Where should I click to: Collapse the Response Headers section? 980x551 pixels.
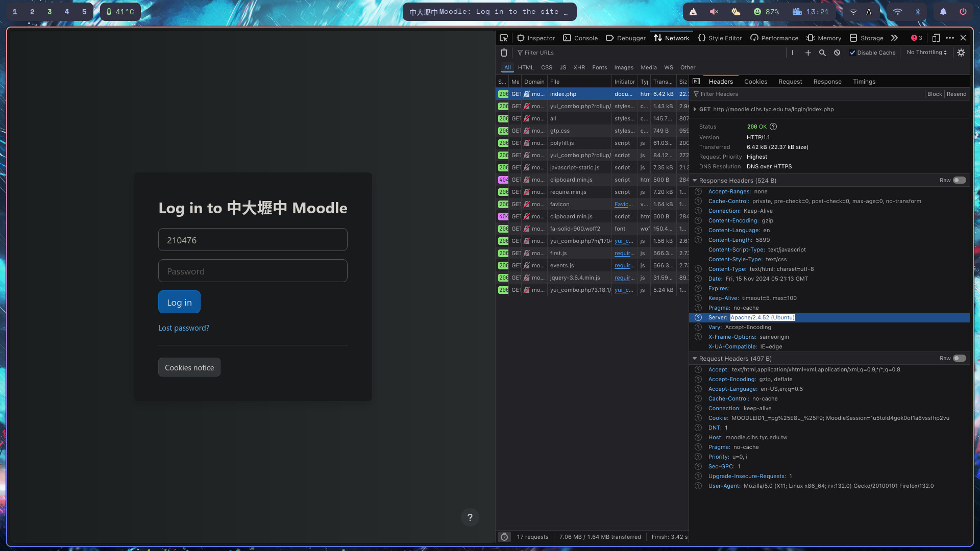point(695,180)
